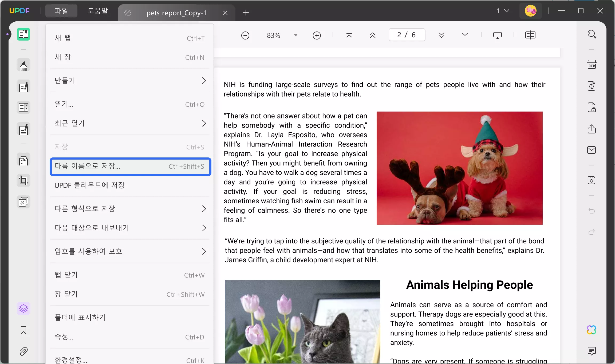Open the Attachments paperclip panel
615x364 pixels.
click(23, 351)
